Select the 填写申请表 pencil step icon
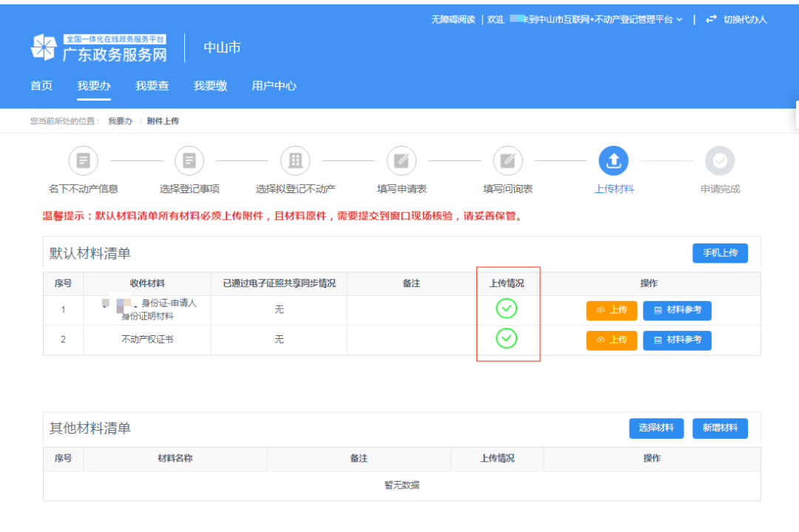The width and height of the screenshot is (799, 532). tap(401, 161)
